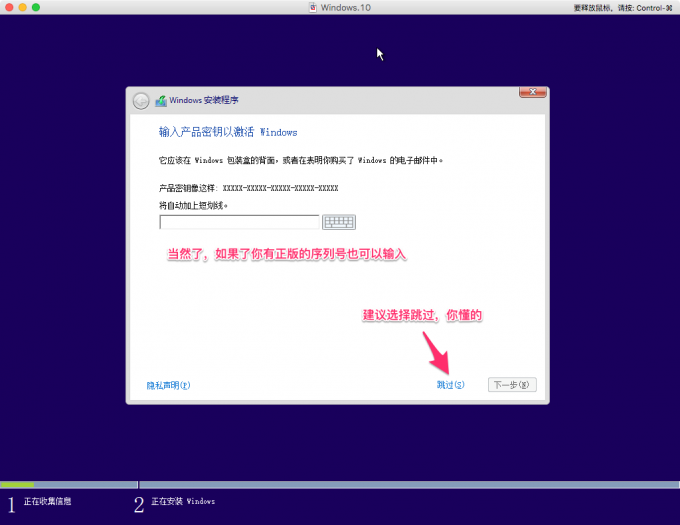Click the 输入产品密钥以激活 Windows heading
The height and width of the screenshot is (525, 680).
click(x=228, y=132)
